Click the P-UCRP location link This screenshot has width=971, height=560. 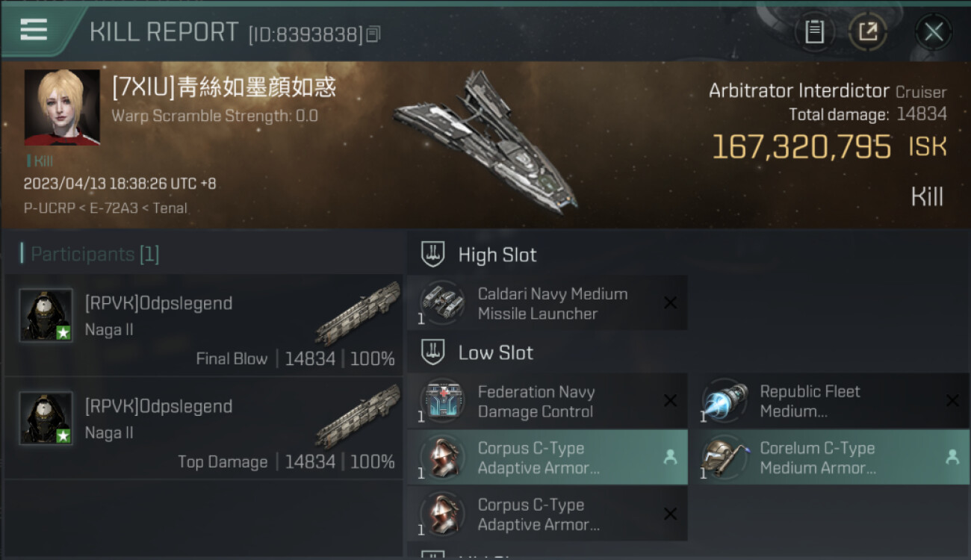click(49, 208)
